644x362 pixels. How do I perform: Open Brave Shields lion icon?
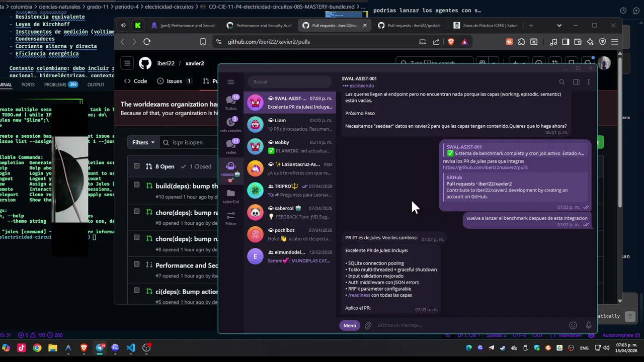(x=451, y=42)
